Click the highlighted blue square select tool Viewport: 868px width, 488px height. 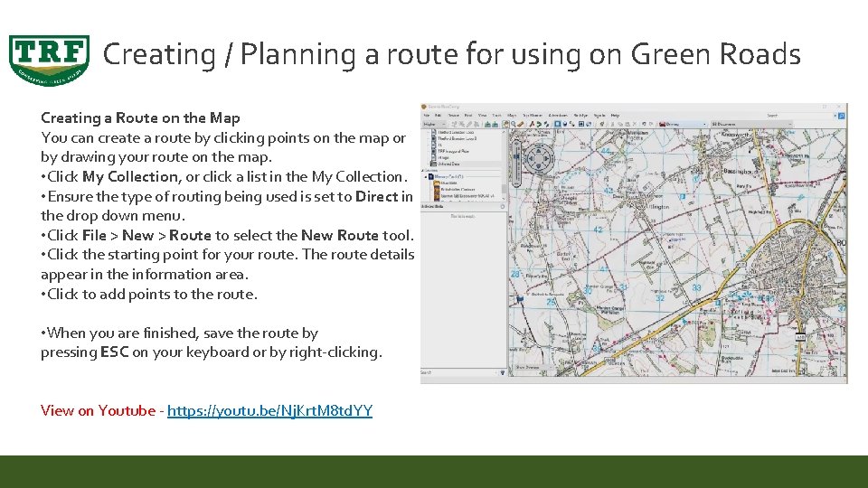point(558,124)
